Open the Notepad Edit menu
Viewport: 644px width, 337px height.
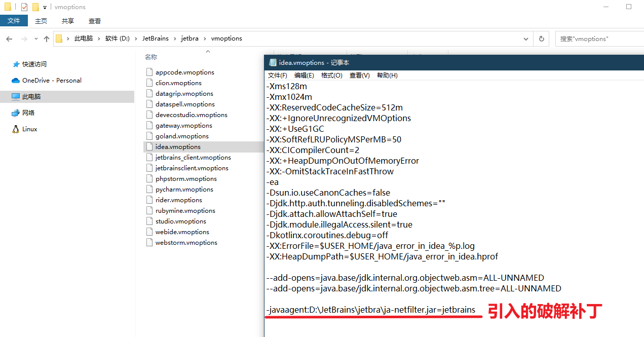(304, 76)
